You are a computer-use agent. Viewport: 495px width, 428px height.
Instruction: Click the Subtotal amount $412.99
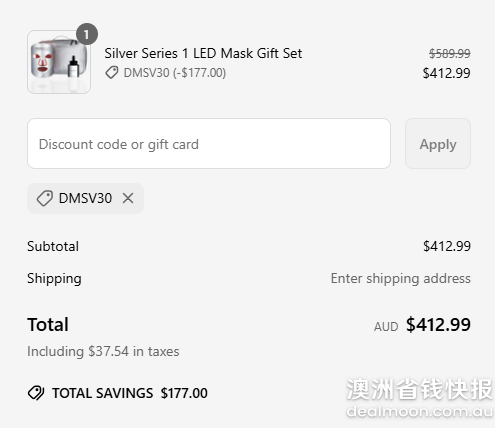click(447, 246)
